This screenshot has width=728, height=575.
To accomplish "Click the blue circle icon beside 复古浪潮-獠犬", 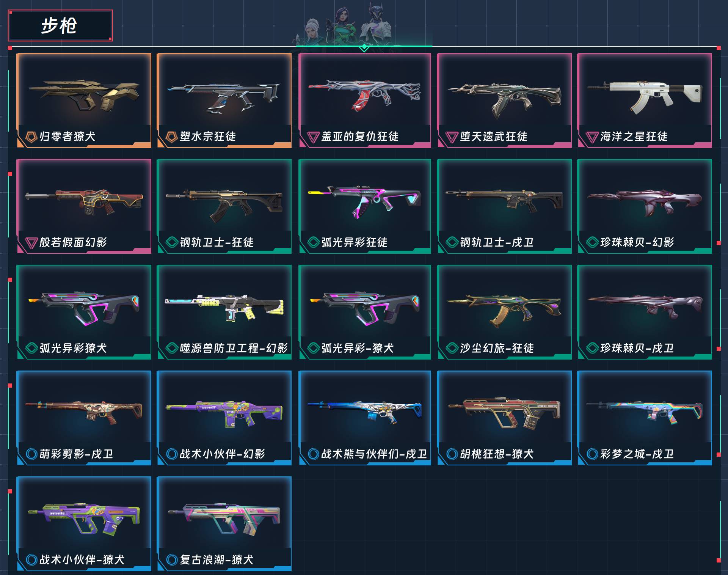I will pyautogui.click(x=172, y=560).
